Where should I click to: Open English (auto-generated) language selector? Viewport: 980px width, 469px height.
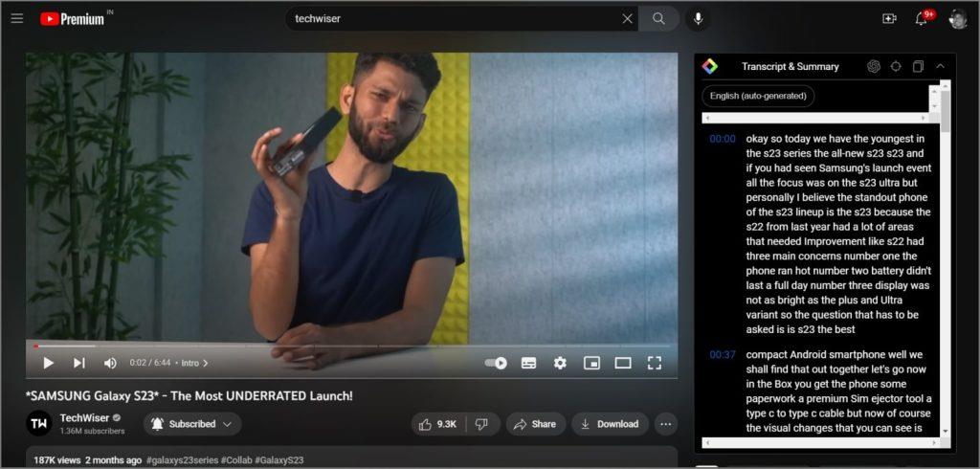tap(758, 97)
